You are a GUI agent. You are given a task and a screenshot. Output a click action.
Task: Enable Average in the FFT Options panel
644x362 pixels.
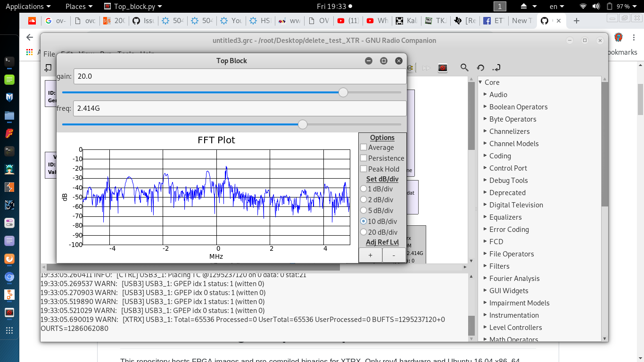(x=363, y=148)
